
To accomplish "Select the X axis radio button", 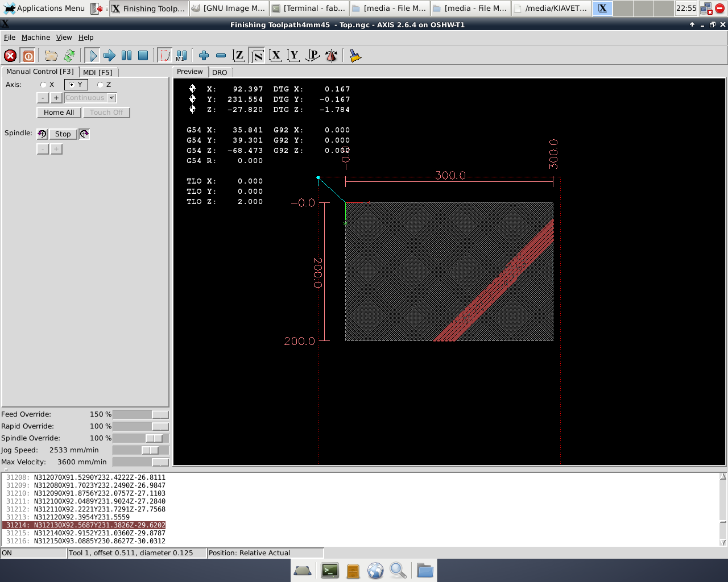I will coord(43,84).
